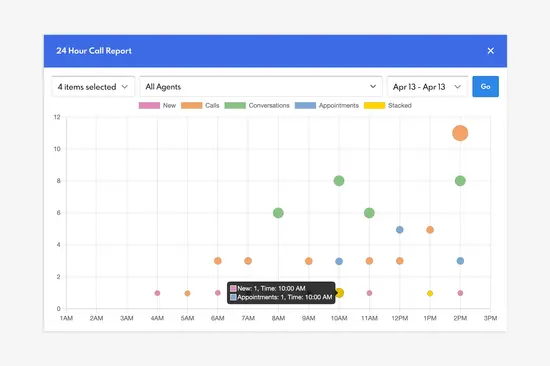Select the small orange Calls bubble at 5AM
This screenshot has width=550, height=366.
pyautogui.click(x=187, y=293)
